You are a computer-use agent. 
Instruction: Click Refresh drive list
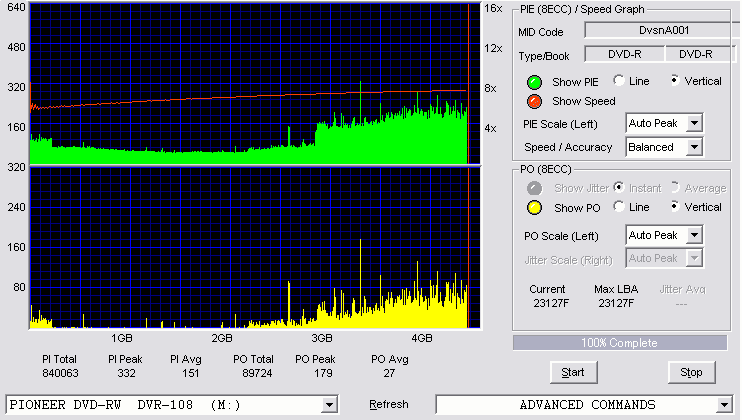tap(389, 404)
